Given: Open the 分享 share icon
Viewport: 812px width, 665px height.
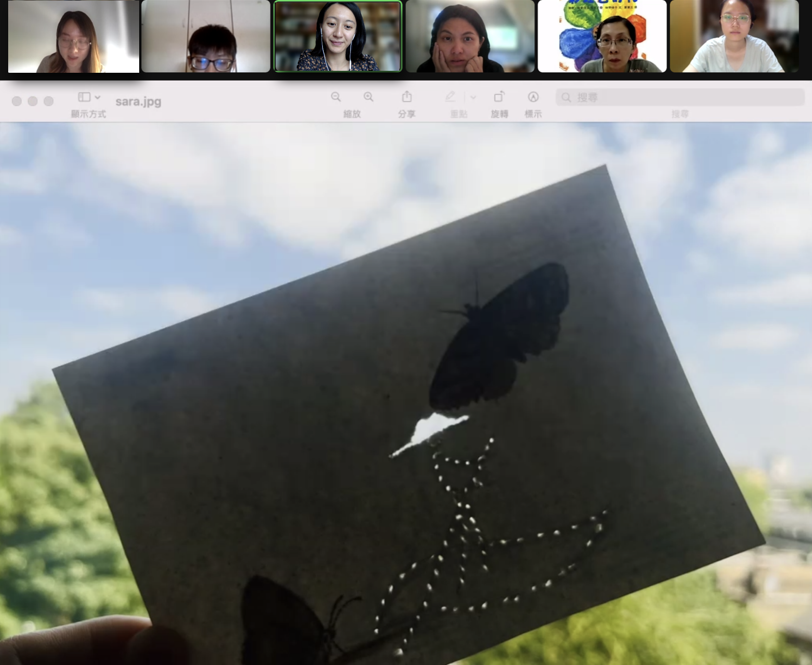Looking at the screenshot, I should [x=407, y=97].
